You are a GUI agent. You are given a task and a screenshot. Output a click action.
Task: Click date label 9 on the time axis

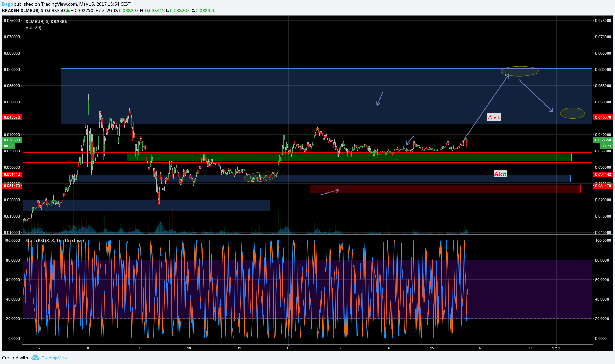click(x=139, y=348)
